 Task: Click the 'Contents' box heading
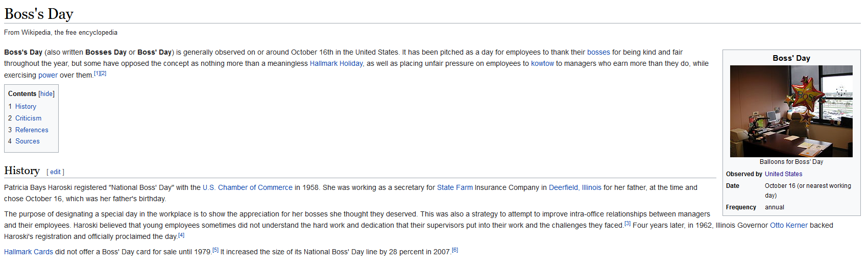point(22,94)
